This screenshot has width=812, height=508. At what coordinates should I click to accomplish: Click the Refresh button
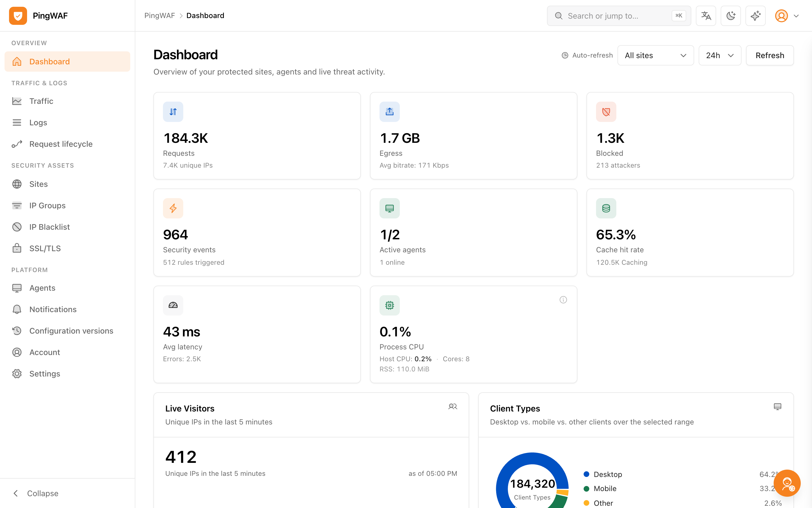pyautogui.click(x=770, y=55)
